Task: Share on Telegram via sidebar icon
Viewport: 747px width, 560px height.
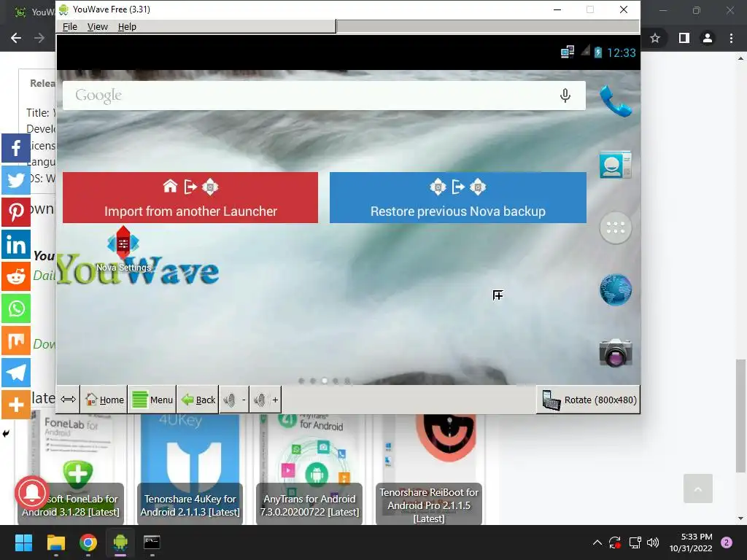Action: (x=16, y=373)
